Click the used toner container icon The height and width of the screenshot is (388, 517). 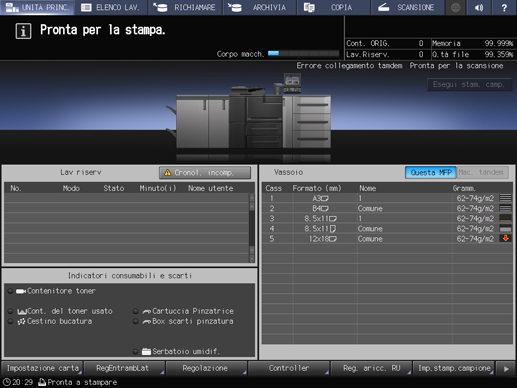click(x=22, y=312)
